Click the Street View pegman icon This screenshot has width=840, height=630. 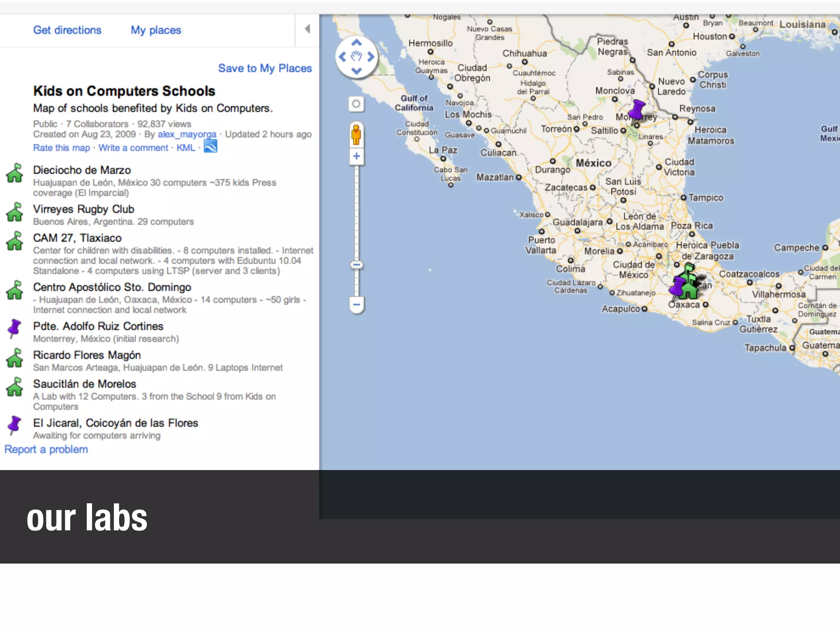[x=356, y=135]
